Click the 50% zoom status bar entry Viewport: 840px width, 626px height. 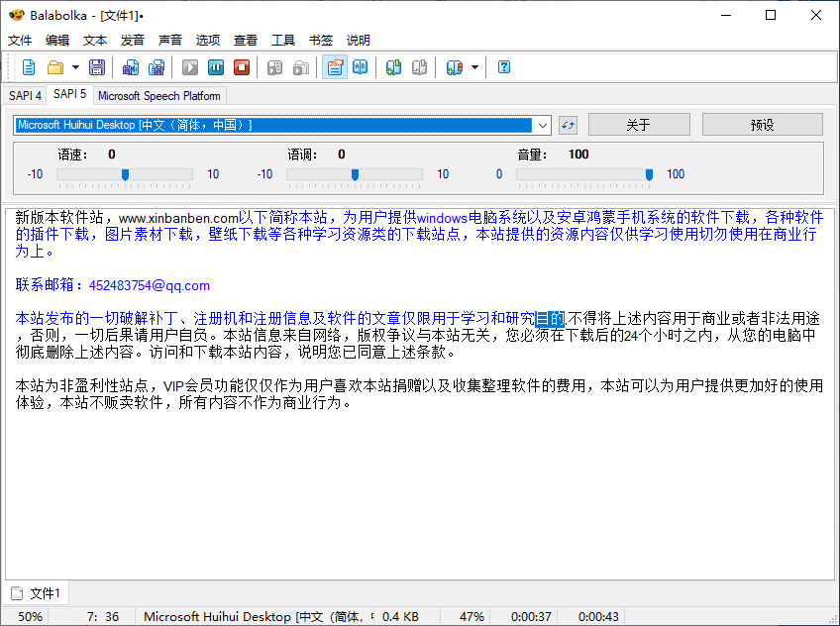tap(30, 617)
